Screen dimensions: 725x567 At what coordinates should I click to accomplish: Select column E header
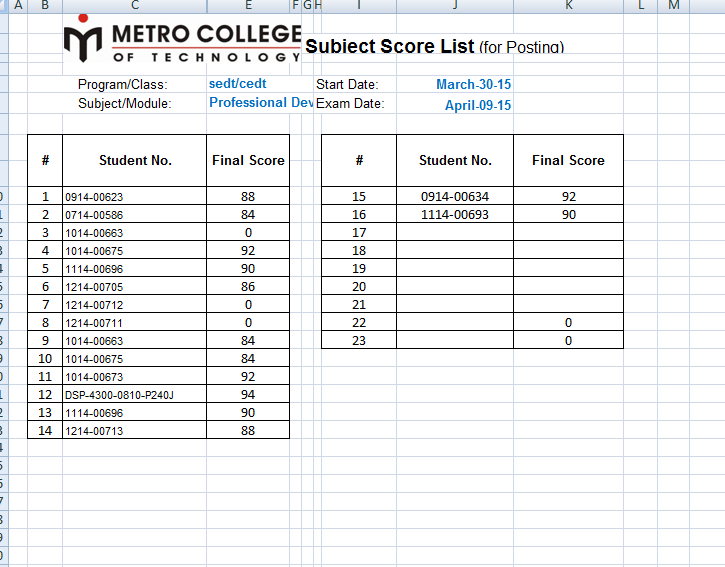248,5
